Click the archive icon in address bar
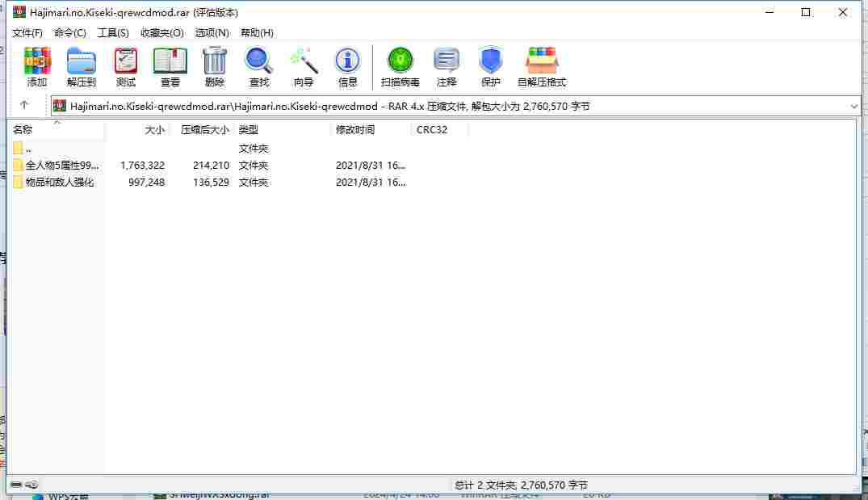This screenshot has height=500, width=868. pos(60,106)
